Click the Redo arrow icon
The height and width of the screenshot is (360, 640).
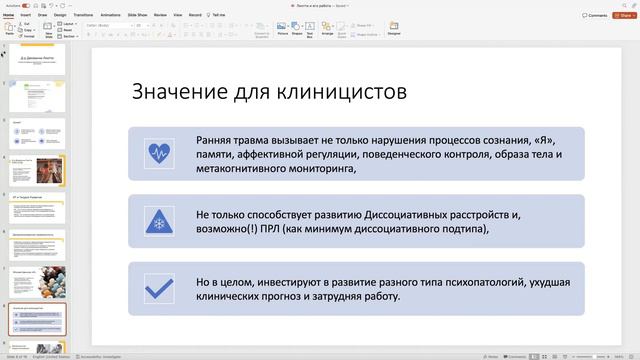pos(62,6)
